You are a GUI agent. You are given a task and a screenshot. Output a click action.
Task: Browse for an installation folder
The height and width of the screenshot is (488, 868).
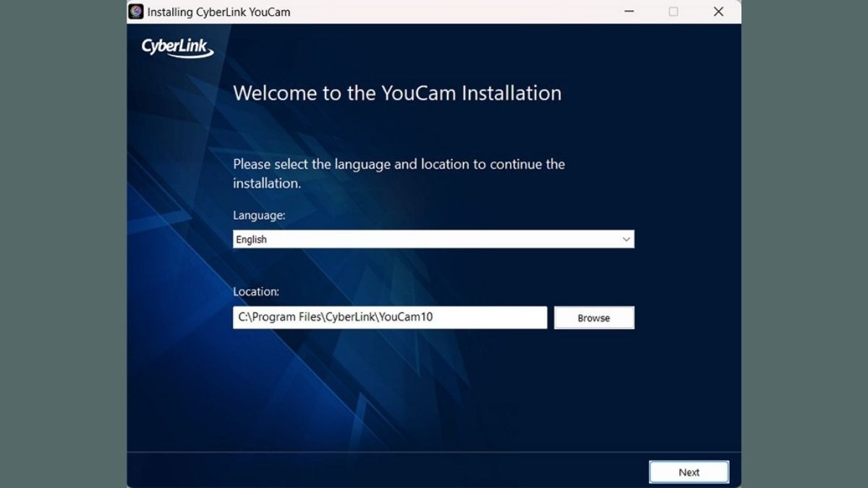[x=594, y=318]
